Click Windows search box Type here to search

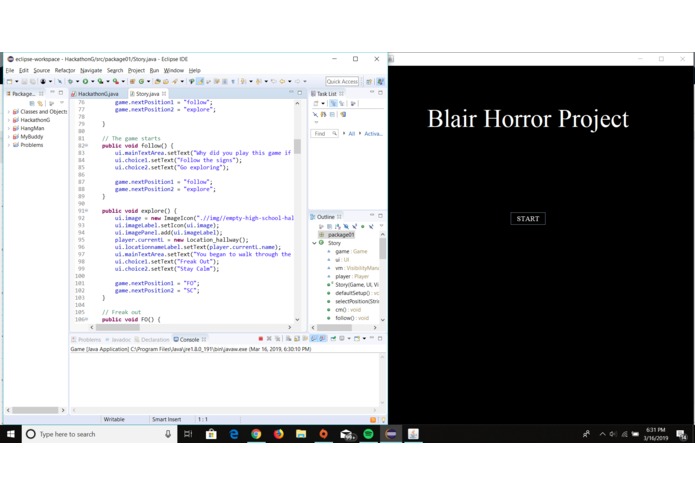pos(100,434)
